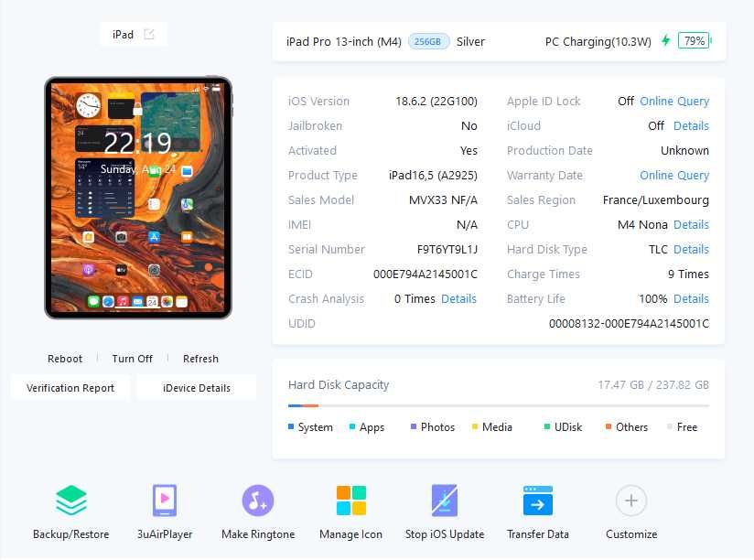Open CPU Details link

pos(691,224)
